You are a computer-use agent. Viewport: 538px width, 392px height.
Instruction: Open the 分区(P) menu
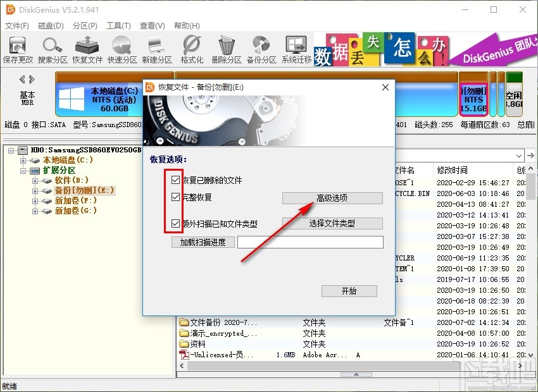coord(85,26)
